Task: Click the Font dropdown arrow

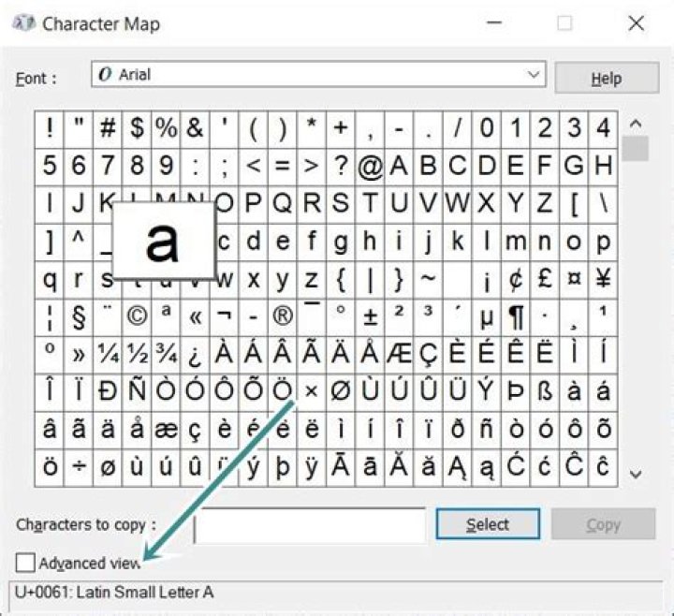Action: tap(534, 75)
